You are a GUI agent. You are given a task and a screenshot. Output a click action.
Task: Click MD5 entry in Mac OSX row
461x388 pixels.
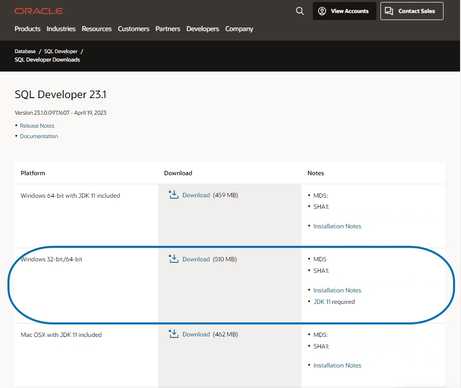point(320,335)
